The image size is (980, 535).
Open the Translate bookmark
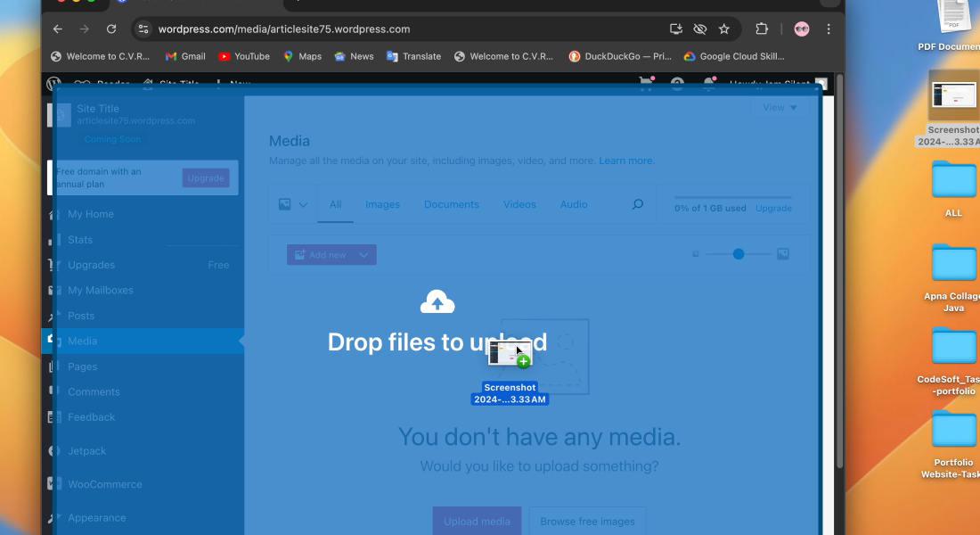(413, 56)
